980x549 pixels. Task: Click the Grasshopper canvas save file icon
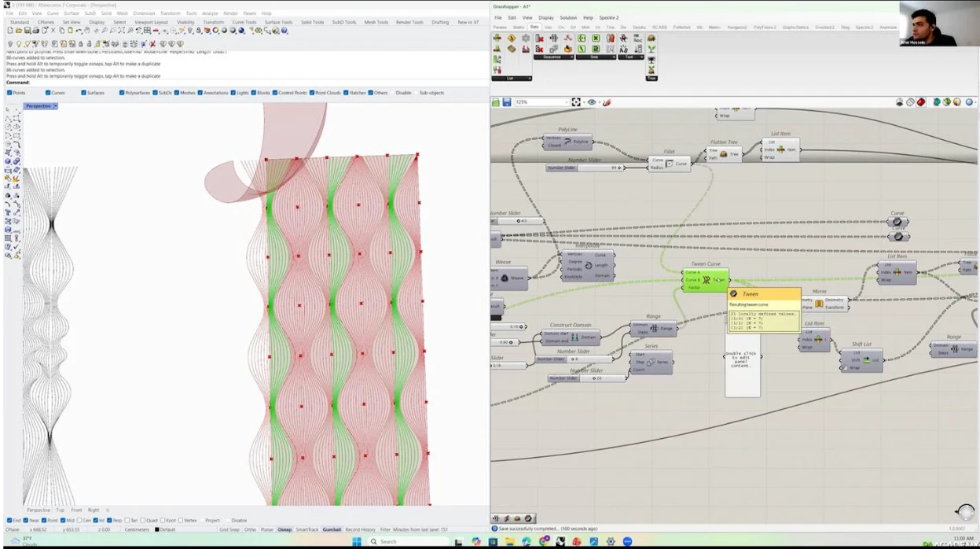[x=507, y=102]
